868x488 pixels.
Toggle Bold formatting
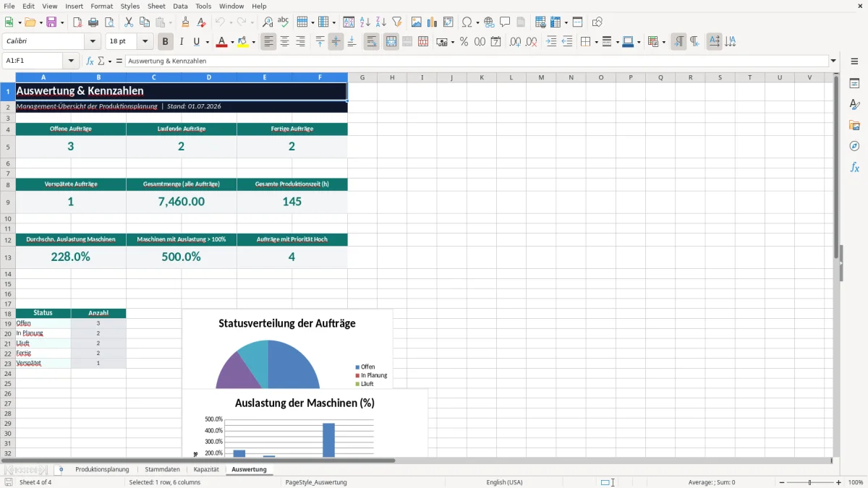click(165, 42)
